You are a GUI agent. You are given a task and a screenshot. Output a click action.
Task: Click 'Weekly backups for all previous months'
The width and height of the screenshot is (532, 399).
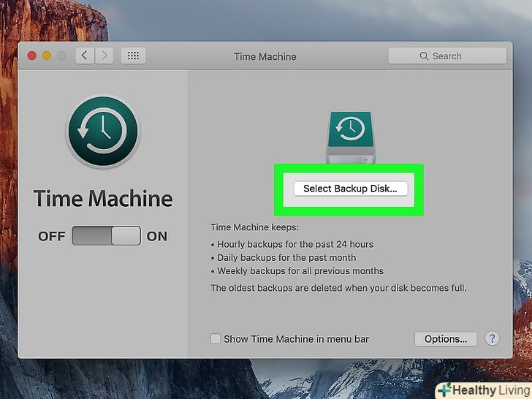(x=300, y=271)
